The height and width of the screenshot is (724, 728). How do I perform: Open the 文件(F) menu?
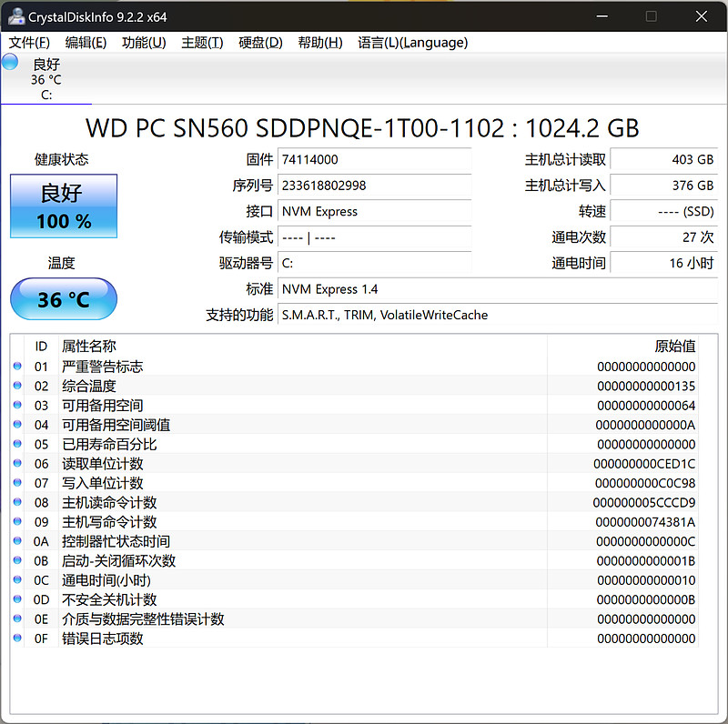[29, 43]
